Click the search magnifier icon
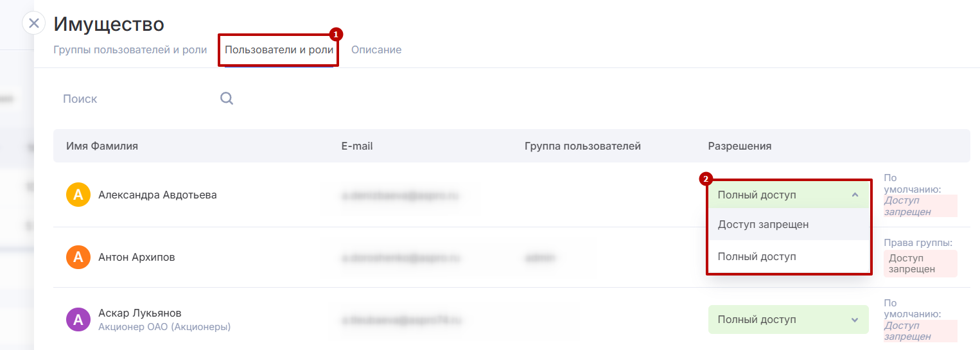This screenshot has width=980, height=350. (227, 99)
